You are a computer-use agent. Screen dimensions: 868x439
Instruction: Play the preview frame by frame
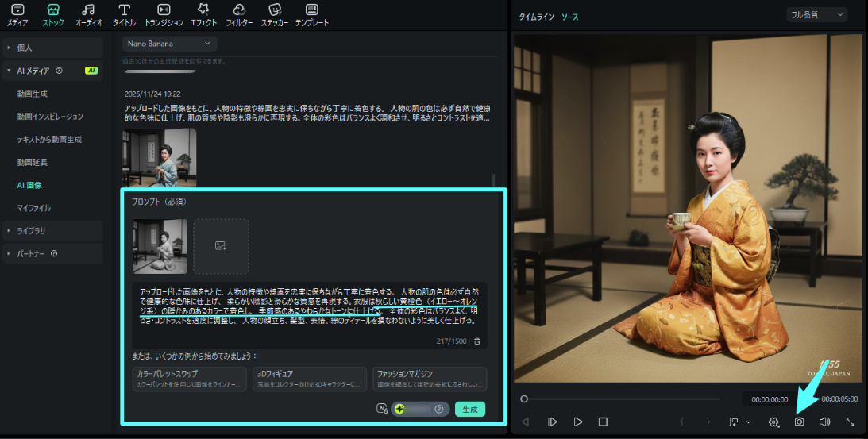click(552, 422)
